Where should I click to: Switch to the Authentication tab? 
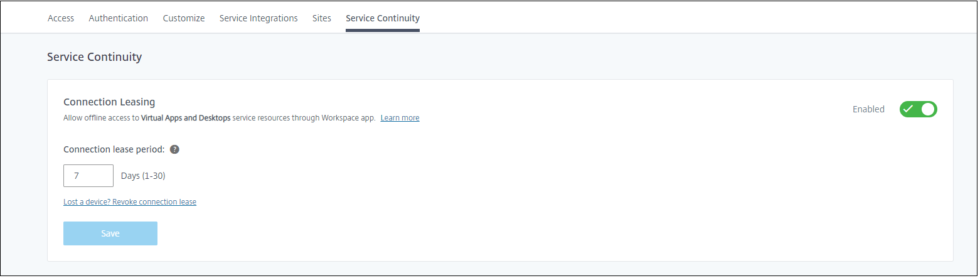tap(119, 18)
